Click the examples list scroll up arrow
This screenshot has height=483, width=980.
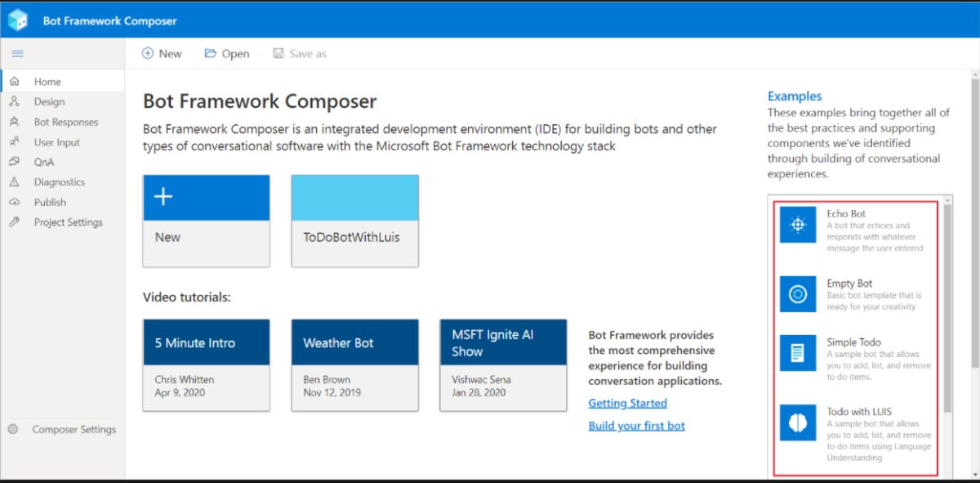(947, 199)
